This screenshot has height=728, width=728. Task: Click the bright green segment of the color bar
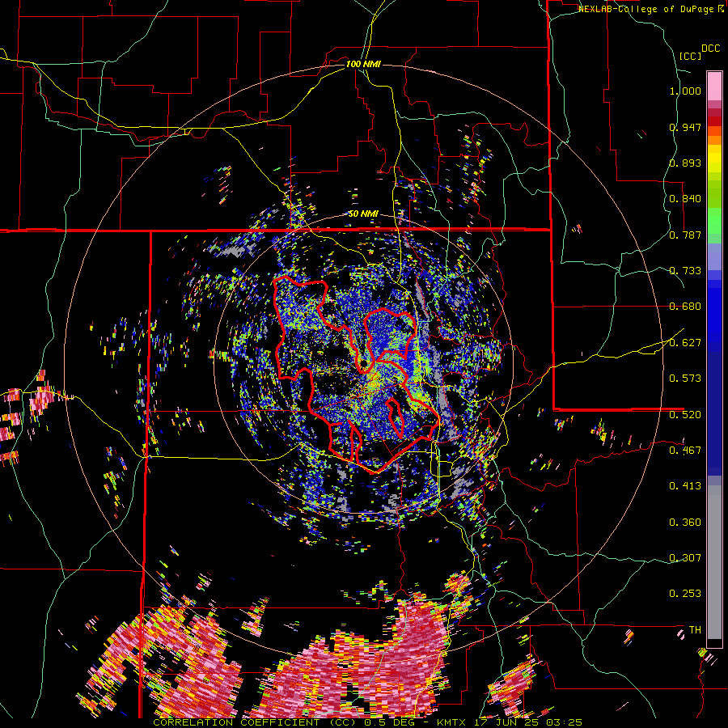714,221
